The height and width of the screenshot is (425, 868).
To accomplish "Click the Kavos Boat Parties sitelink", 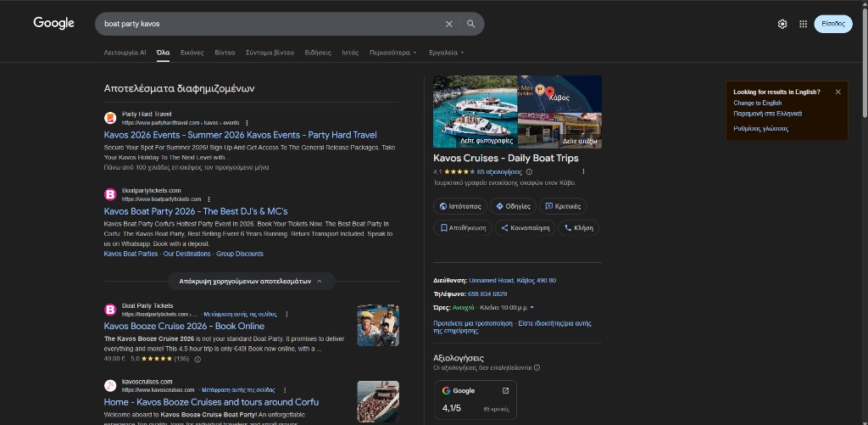I will point(131,254).
